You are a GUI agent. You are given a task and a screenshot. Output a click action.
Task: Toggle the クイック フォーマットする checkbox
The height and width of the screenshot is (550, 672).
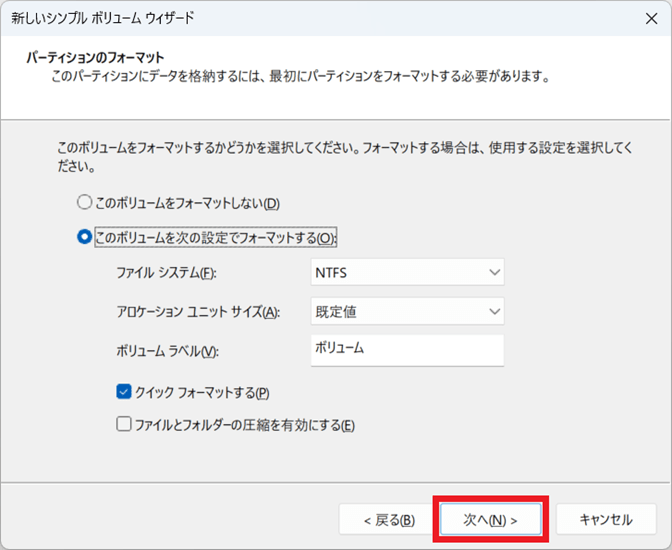[x=124, y=392]
